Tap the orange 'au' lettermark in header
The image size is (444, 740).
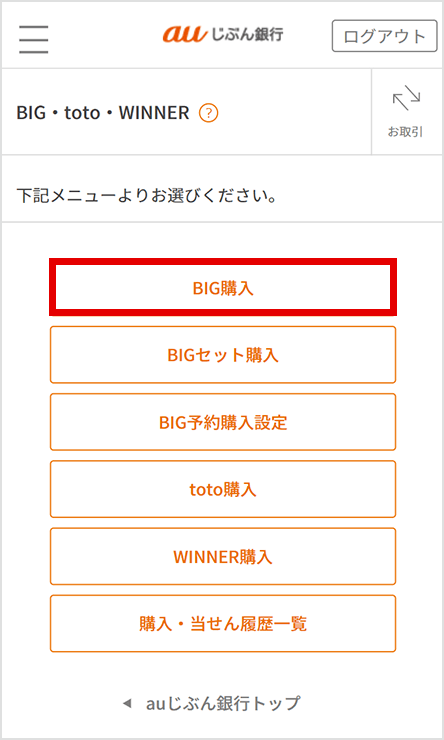click(184, 35)
